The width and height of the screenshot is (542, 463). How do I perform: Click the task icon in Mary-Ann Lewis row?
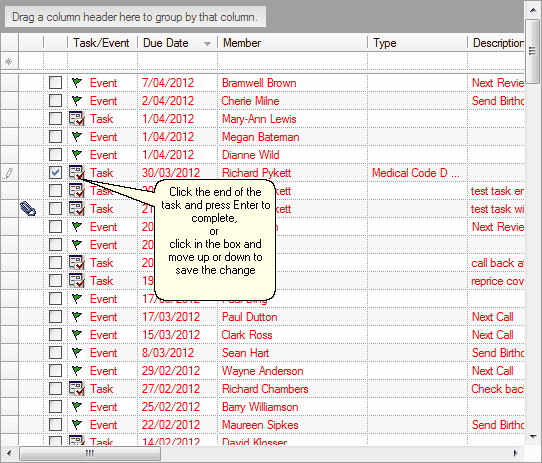(77, 119)
